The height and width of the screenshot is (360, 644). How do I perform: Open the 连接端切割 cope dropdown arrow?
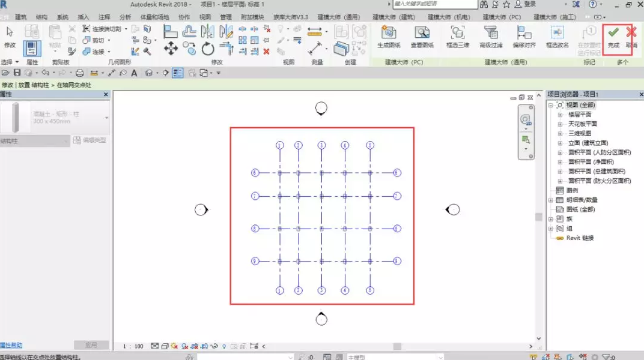(126, 29)
